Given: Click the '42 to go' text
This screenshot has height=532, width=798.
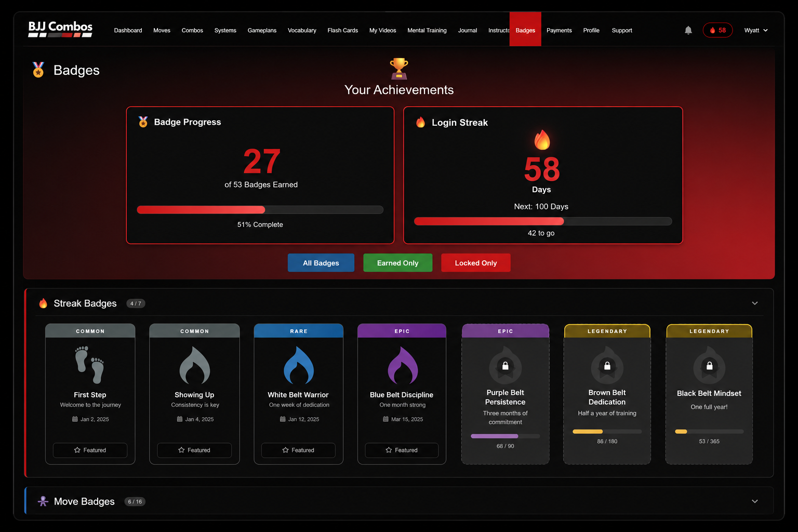Looking at the screenshot, I should point(541,233).
